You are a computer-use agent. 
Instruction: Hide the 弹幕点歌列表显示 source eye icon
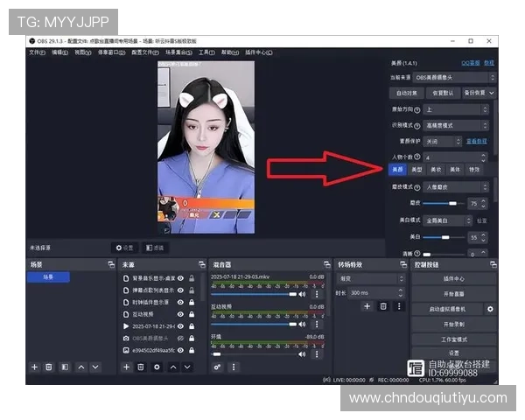pyautogui.click(x=180, y=290)
